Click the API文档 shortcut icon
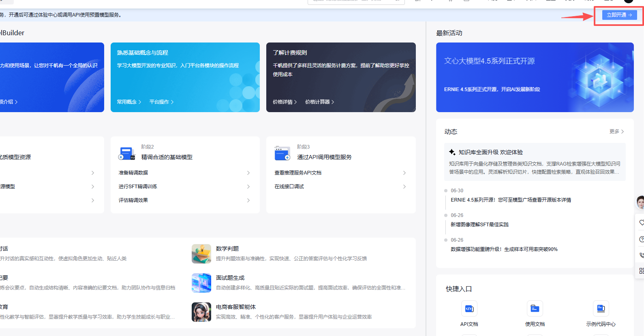 tap(469, 309)
